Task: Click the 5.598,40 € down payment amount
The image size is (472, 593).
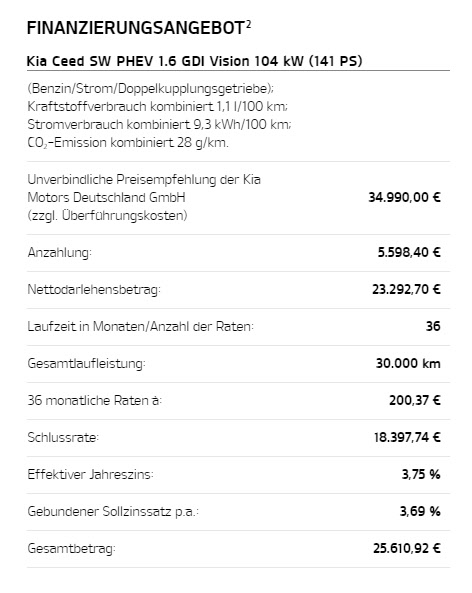Action: click(x=409, y=252)
